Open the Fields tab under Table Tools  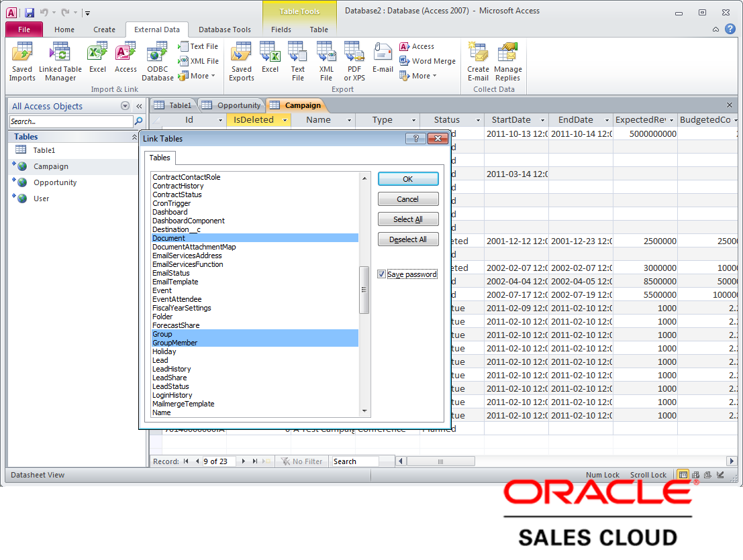(x=281, y=30)
